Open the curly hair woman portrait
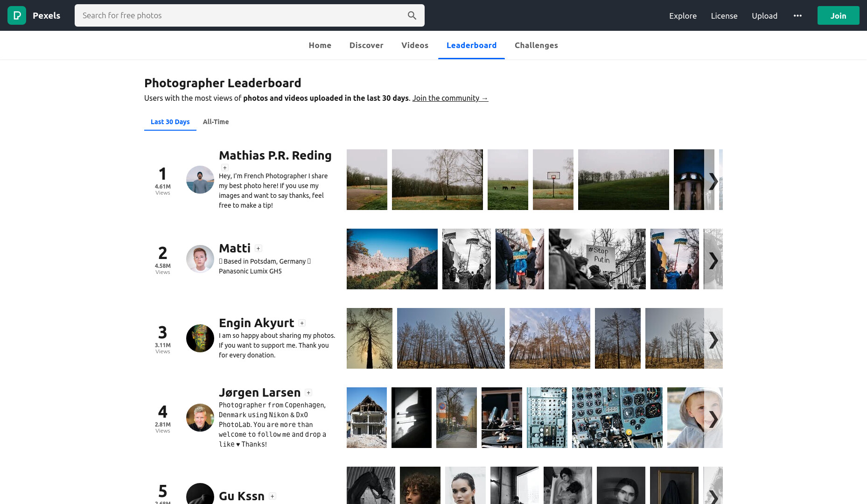The image size is (867, 504). coord(420,485)
